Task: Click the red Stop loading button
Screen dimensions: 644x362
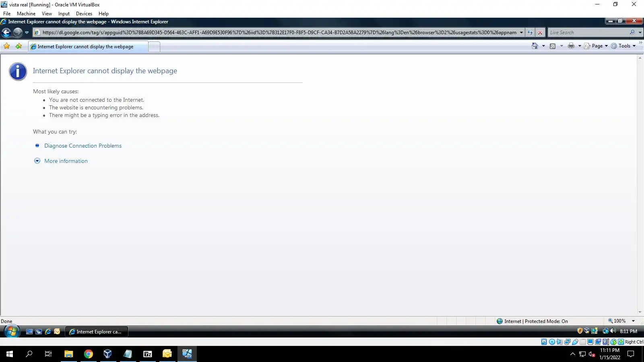Action: coord(540,33)
